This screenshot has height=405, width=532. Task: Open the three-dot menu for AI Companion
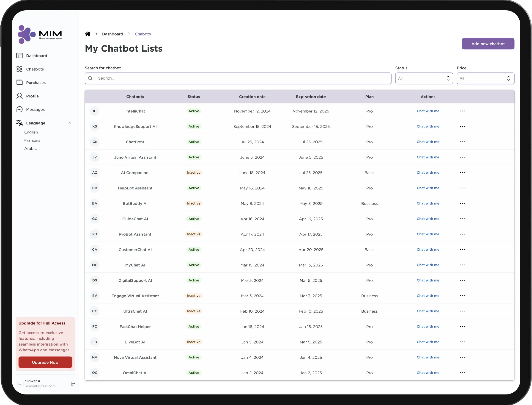coord(463,173)
